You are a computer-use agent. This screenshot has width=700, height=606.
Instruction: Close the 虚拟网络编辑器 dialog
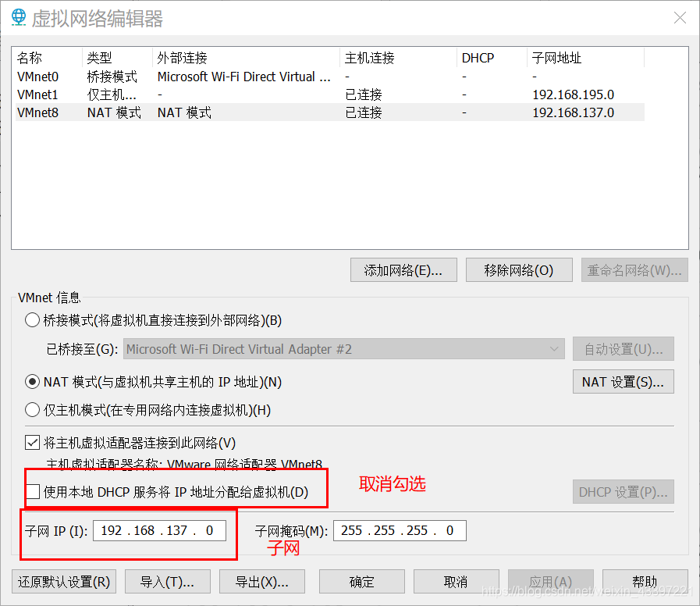click(680, 17)
